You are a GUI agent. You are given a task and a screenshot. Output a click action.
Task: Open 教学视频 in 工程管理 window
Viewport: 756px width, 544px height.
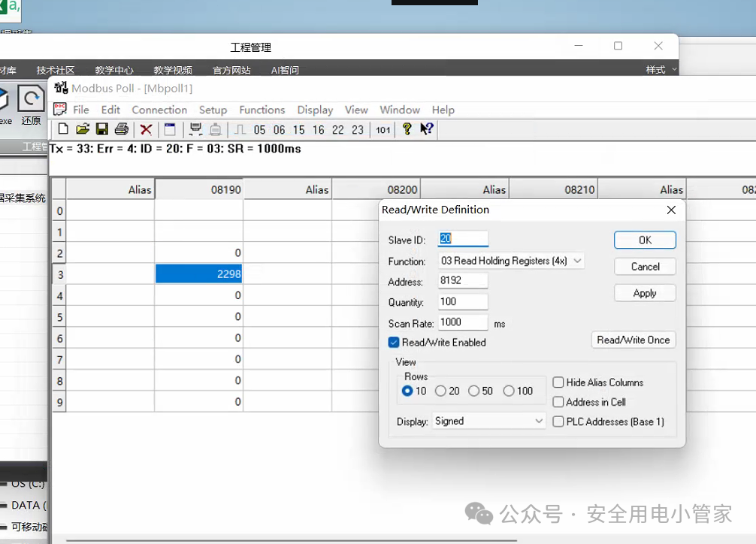173,71
